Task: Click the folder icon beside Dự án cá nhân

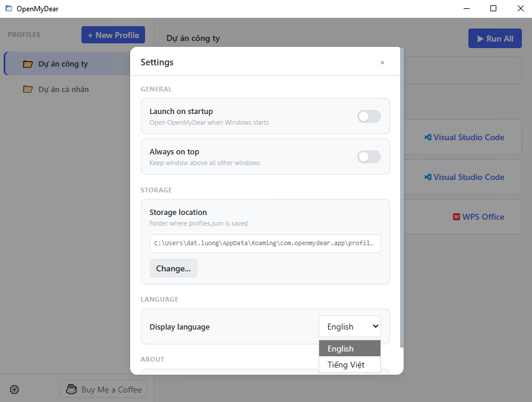Action: (28, 90)
